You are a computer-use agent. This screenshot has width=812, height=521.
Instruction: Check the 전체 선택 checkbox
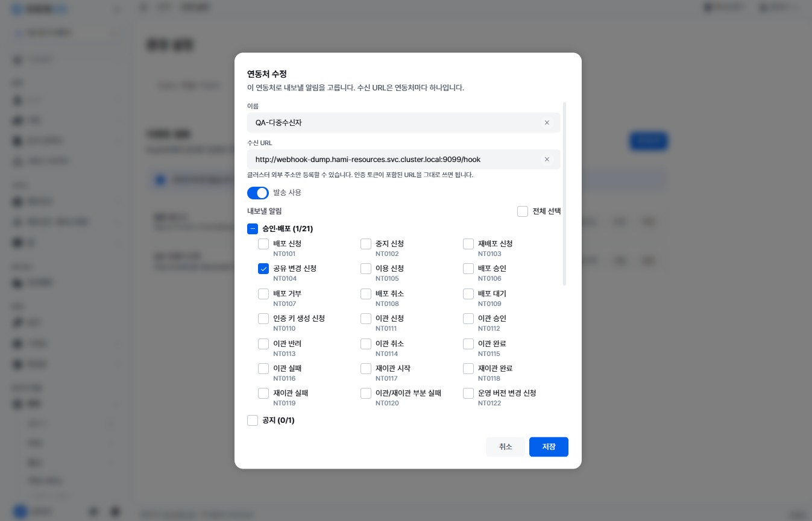(x=523, y=211)
